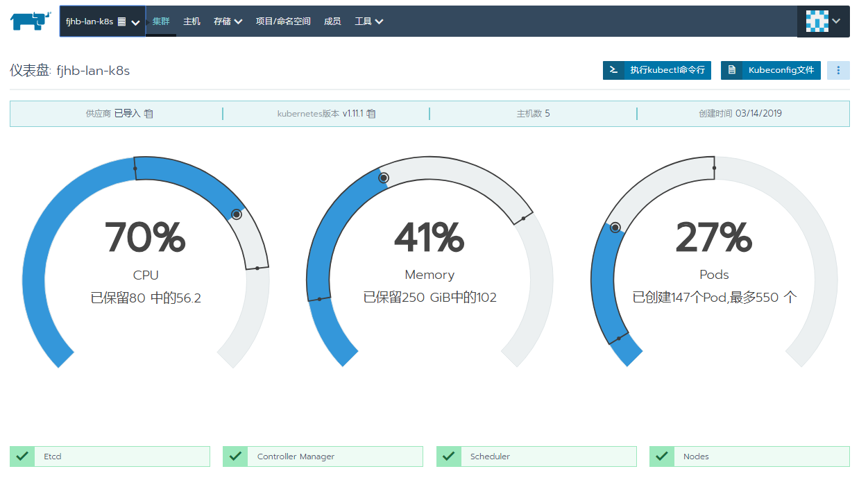Click the Pods gauge label
The width and height of the screenshot is (868, 478).
coord(715,275)
